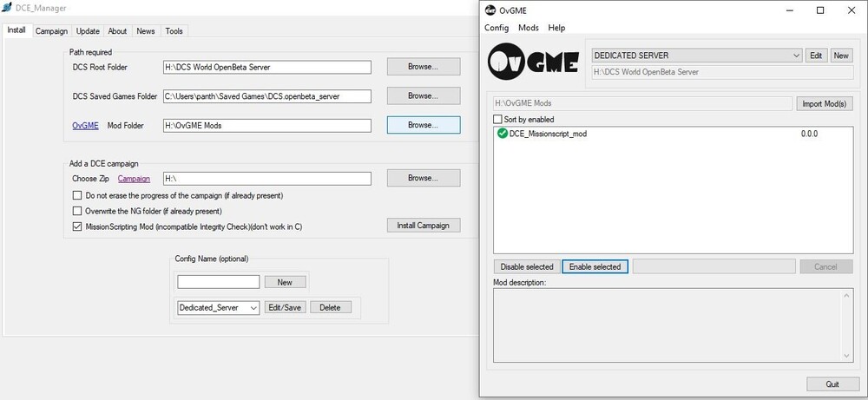
Task: Click the OvGME config path 'H:\DCS World OpenBeta Server'
Action: (x=722, y=72)
